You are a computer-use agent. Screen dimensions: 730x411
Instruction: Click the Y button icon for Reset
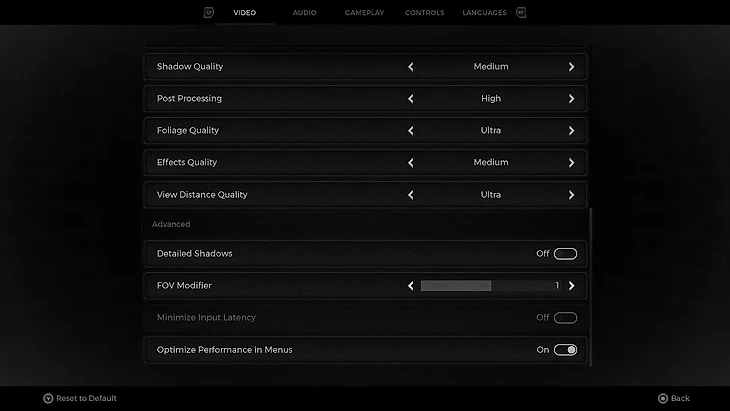tap(47, 398)
